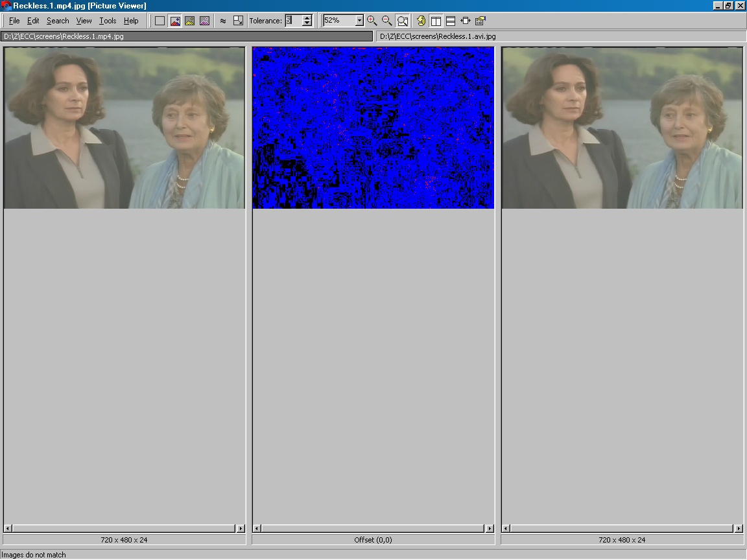The width and height of the screenshot is (747, 560).
Task: Click the zoom out magnifier icon
Action: point(387,21)
